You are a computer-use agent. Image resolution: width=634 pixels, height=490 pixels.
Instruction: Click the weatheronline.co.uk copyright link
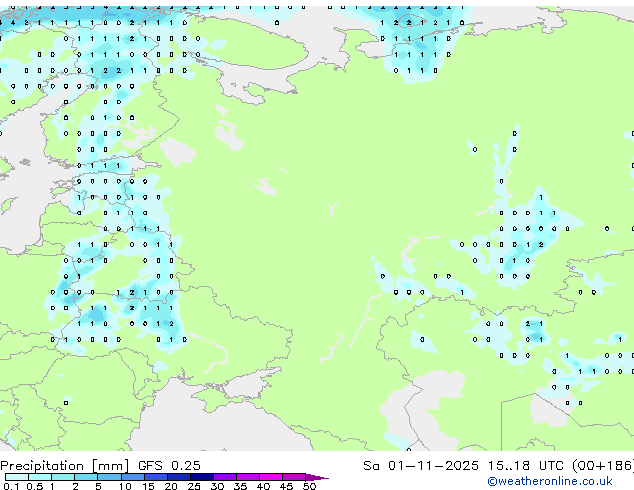click(x=550, y=481)
